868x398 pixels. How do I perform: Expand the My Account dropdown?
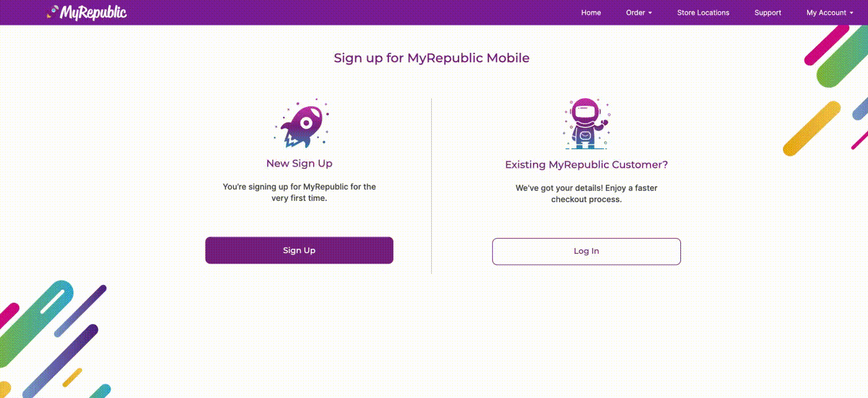(x=829, y=12)
